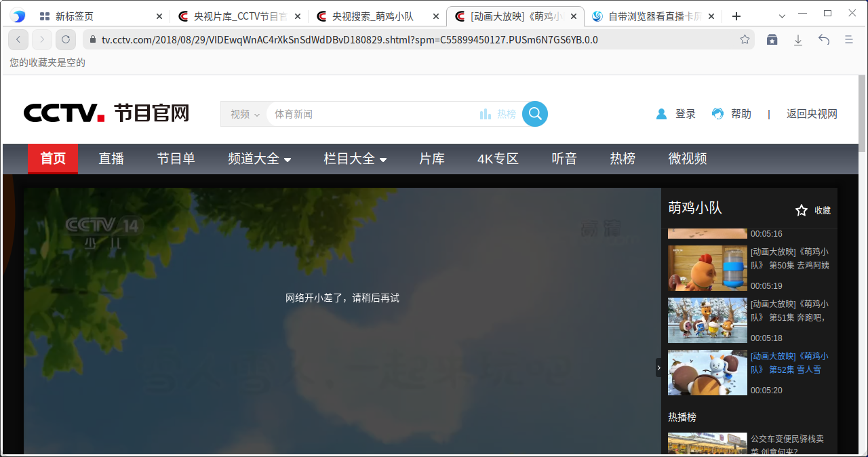The height and width of the screenshot is (457, 868).
Task: Click the hot list bar chart icon
Action: point(486,114)
